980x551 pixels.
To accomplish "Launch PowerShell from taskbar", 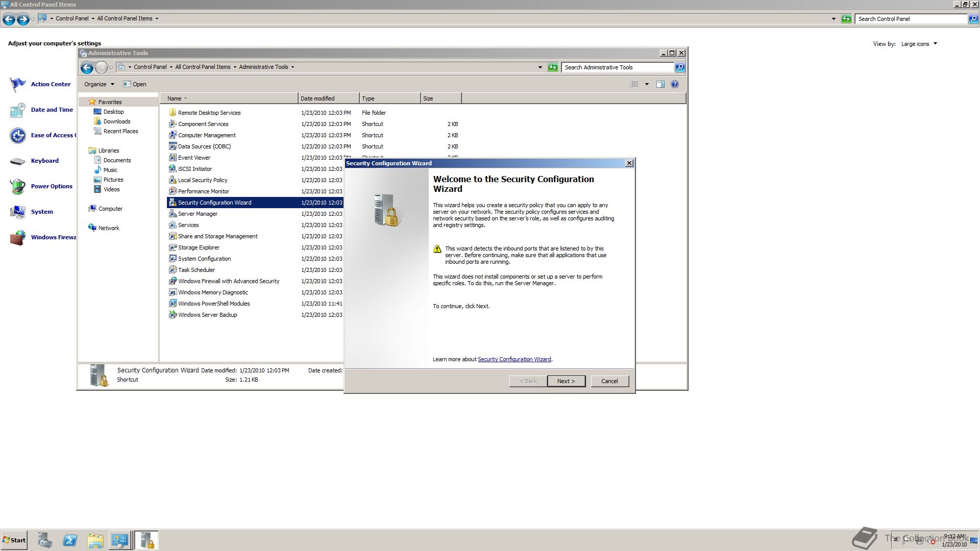I will (x=70, y=540).
